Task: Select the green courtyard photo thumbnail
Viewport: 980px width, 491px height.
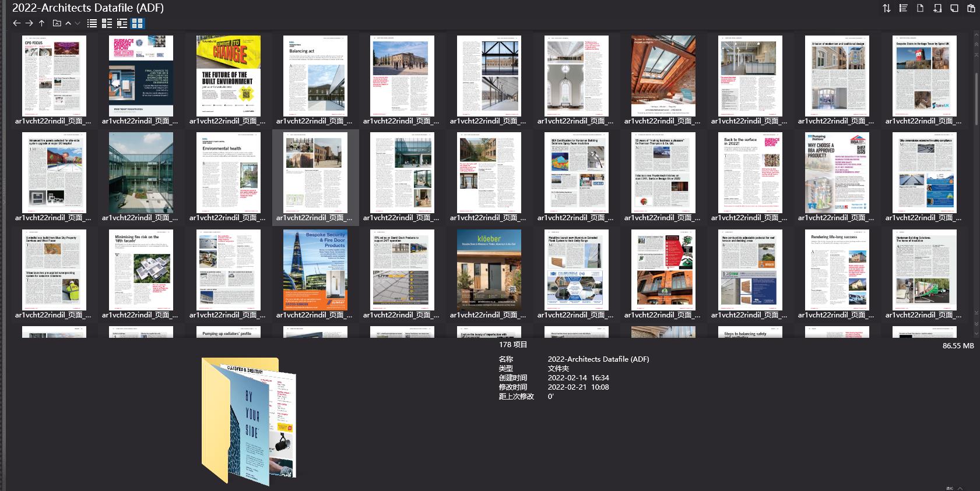Action: (x=140, y=172)
